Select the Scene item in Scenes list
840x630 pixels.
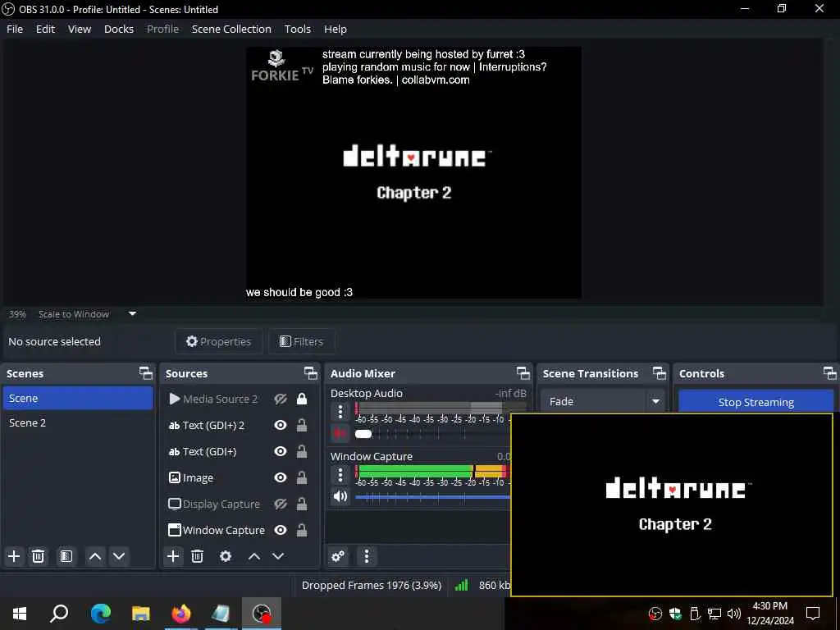pyautogui.click(x=78, y=398)
